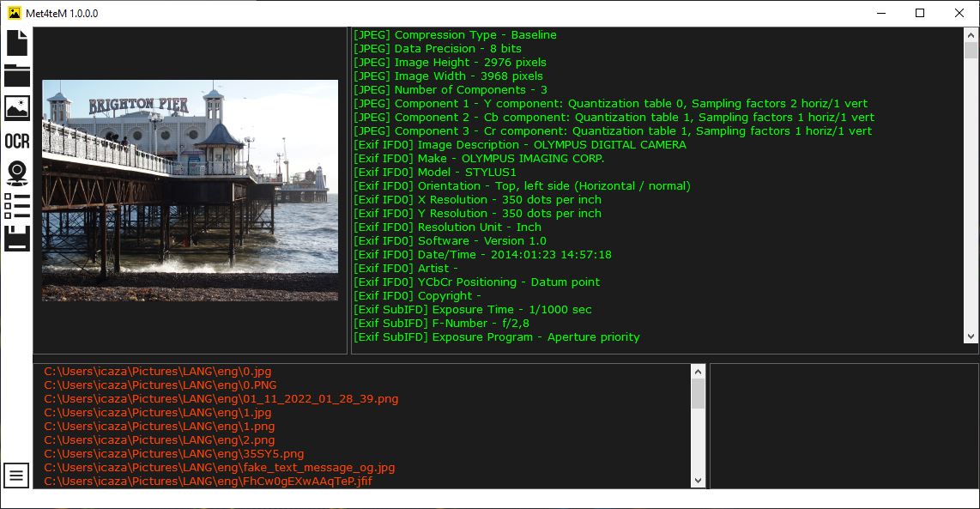Run the OCR tool from the sidebar

[x=17, y=142]
